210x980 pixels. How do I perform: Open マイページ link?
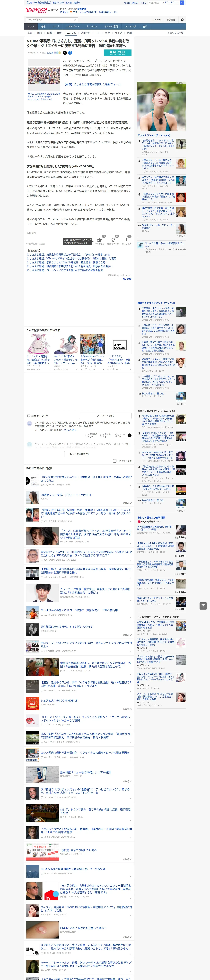(157, 20)
